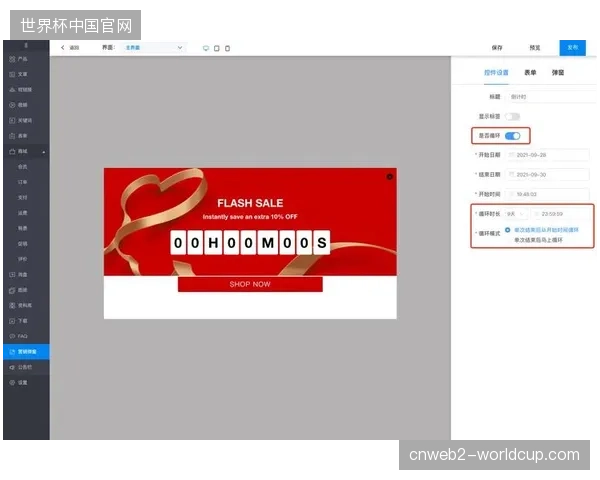Open the 开始时间 (Start time) picker

(547, 194)
